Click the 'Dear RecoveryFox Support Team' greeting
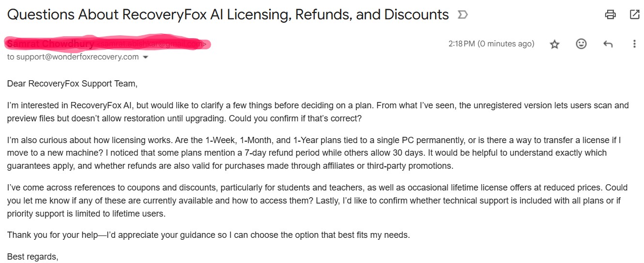This screenshot has height=263, width=644. [72, 84]
